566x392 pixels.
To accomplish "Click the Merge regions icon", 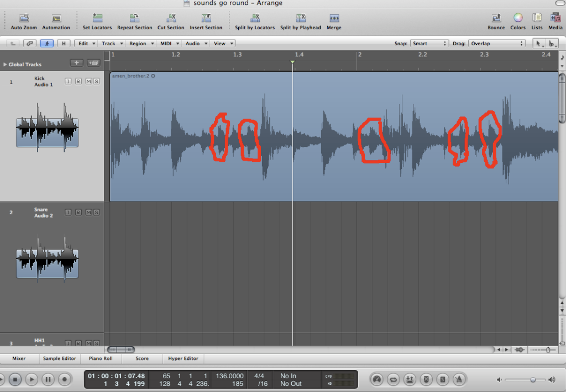I will tap(334, 18).
